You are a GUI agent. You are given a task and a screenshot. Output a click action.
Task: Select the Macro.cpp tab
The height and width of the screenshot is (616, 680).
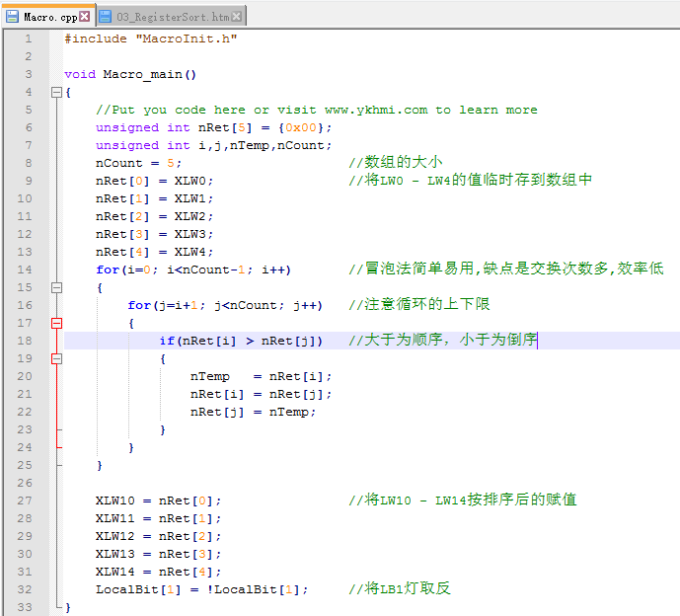(x=49, y=17)
